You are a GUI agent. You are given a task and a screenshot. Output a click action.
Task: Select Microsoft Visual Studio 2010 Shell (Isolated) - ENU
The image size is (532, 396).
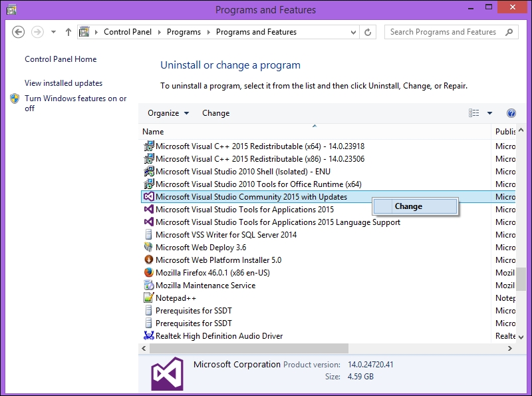(x=243, y=172)
